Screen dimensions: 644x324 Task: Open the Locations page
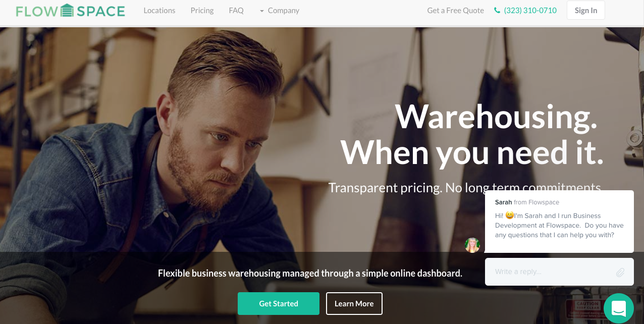point(159,11)
